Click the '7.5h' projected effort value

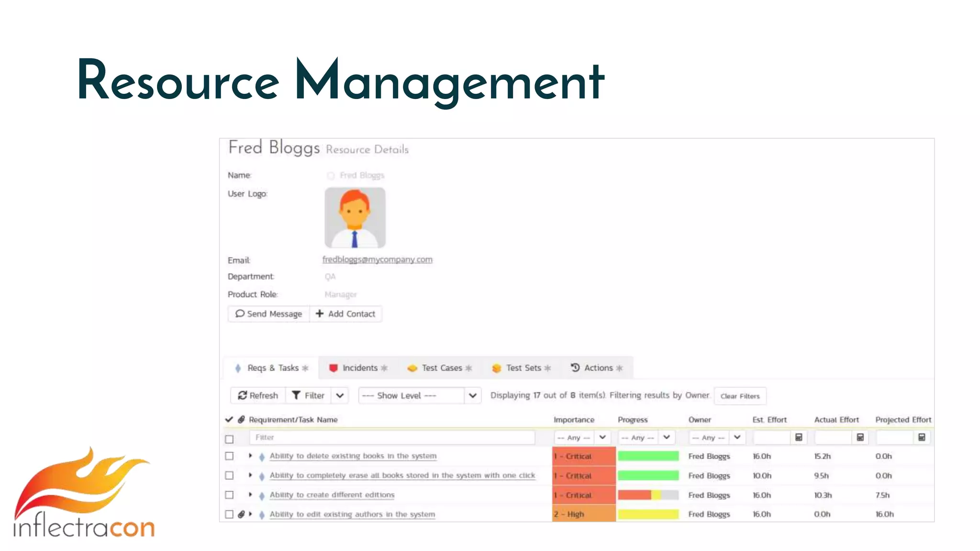tap(882, 495)
